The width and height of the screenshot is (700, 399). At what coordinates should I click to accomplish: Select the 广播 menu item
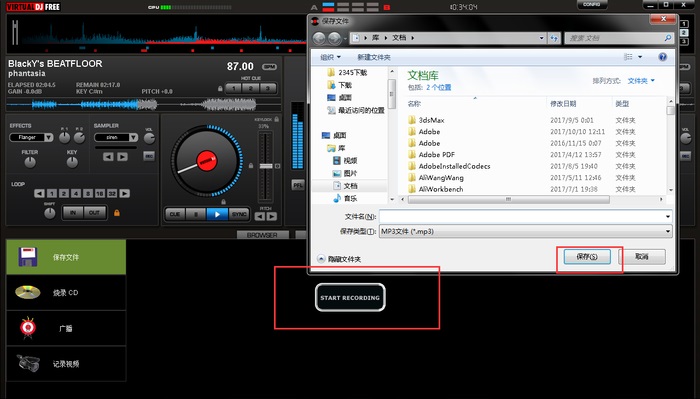click(66, 328)
